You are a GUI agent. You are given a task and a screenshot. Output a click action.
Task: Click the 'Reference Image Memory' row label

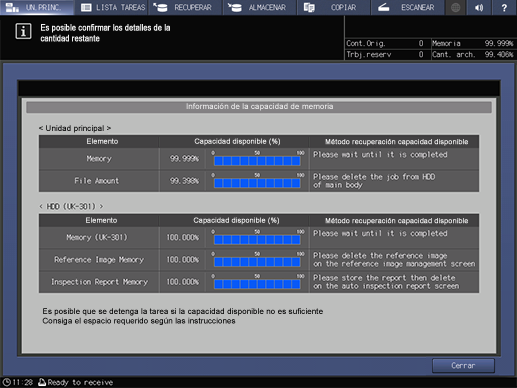point(99,260)
